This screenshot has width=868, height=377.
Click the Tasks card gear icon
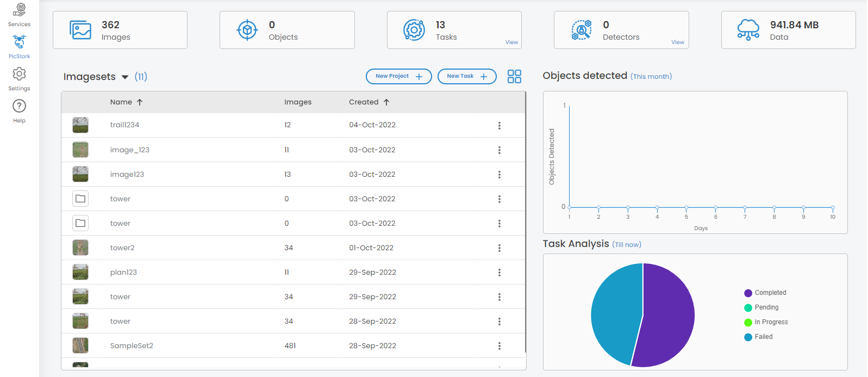(x=414, y=30)
